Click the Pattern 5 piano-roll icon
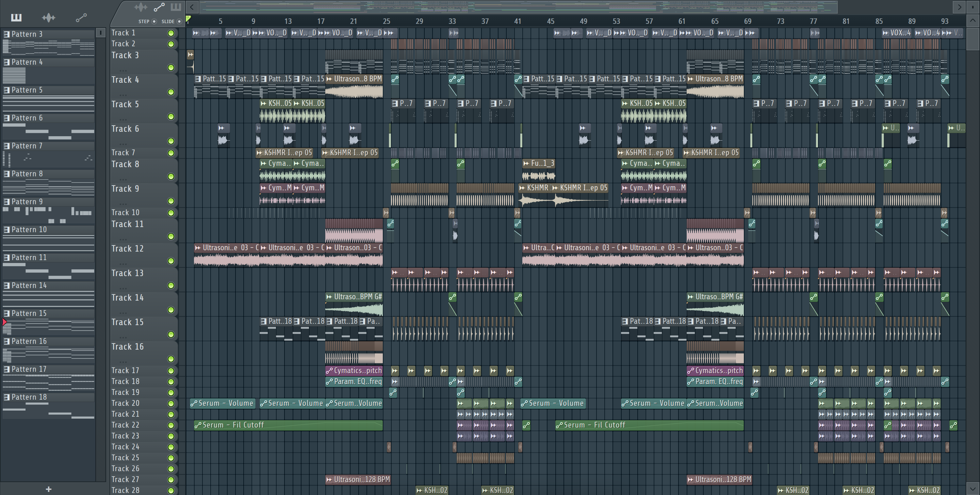Image resolution: width=980 pixels, height=495 pixels. point(6,90)
